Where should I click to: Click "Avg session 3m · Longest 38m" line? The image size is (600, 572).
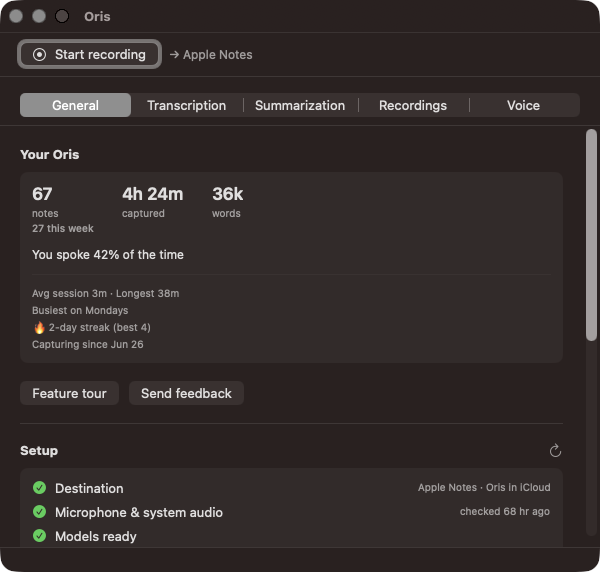point(106,293)
